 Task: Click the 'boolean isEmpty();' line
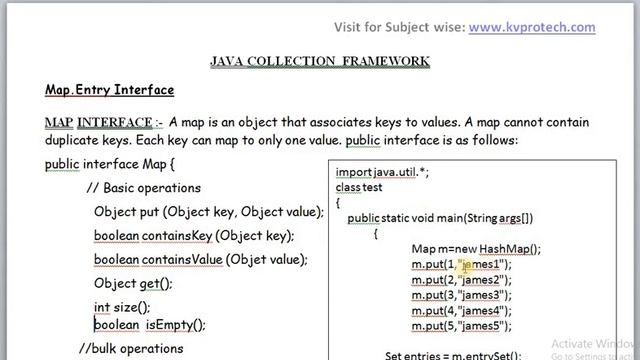pos(150,325)
